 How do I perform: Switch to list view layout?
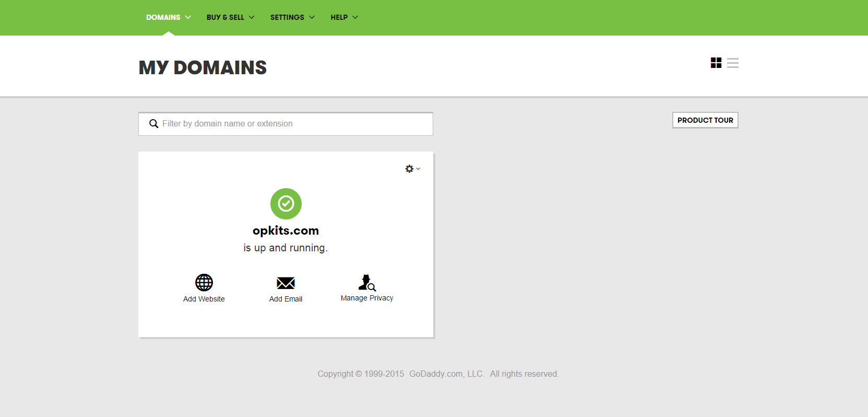733,63
